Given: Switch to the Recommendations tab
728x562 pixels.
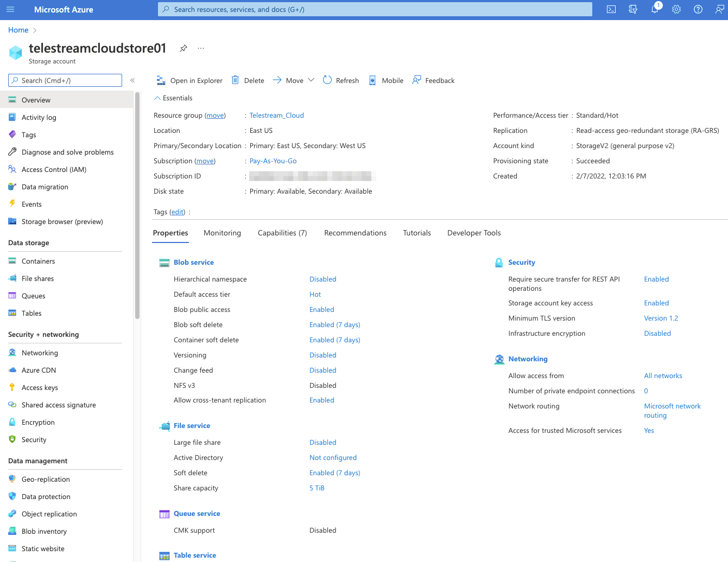Looking at the screenshot, I should (x=355, y=233).
